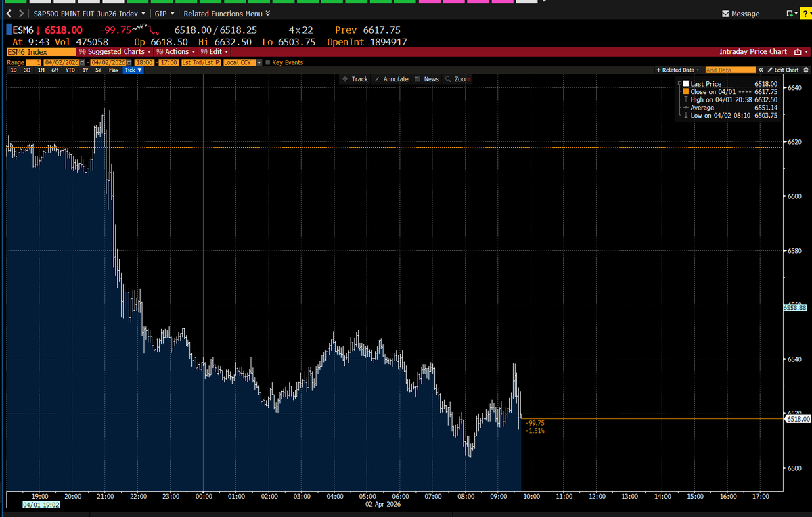Screen dimensions: 812x517
Task: Toggle the News overlay tool
Action: (x=427, y=79)
